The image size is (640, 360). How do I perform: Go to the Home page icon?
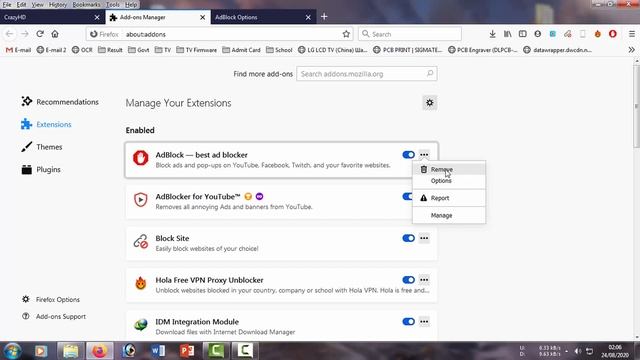point(55,34)
